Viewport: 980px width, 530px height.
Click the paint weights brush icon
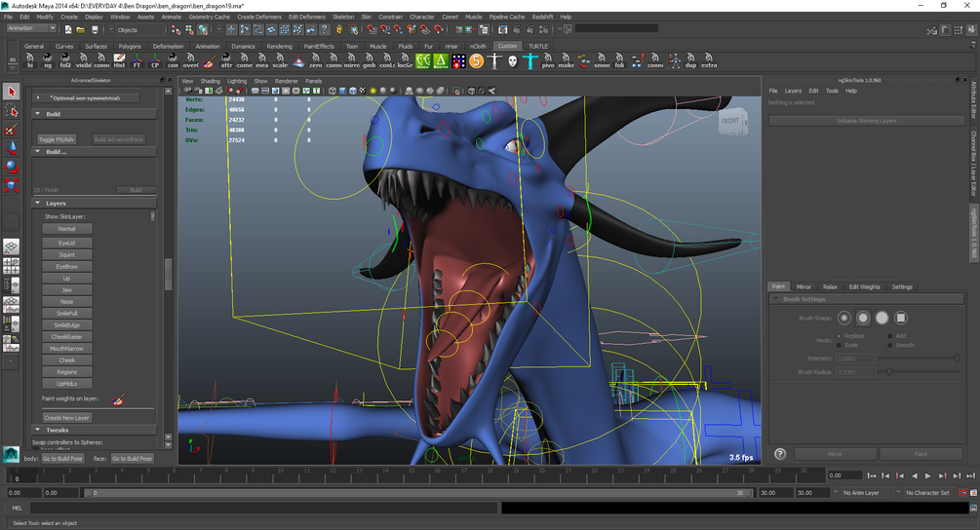click(118, 399)
